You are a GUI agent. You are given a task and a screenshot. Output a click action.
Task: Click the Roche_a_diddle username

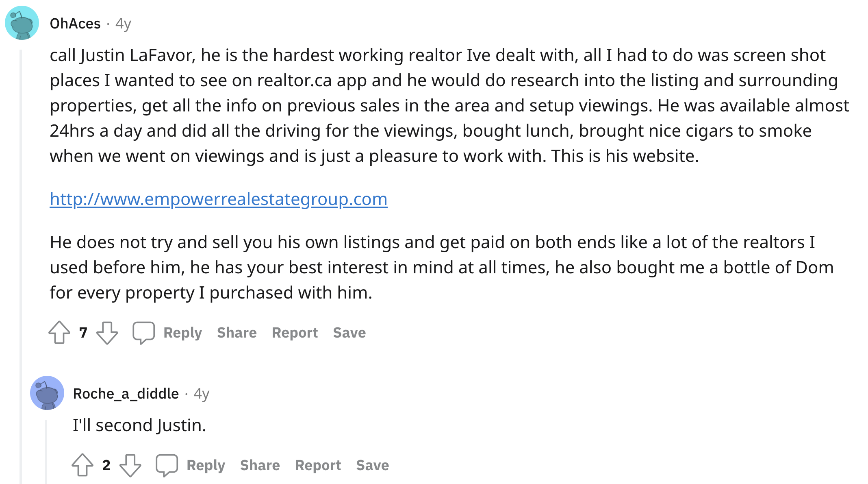click(x=126, y=394)
